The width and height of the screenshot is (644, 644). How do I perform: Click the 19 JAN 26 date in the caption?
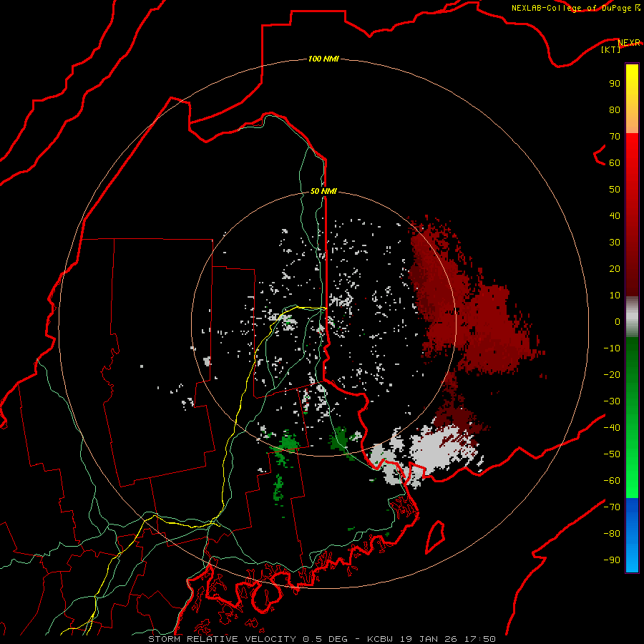pos(429,639)
